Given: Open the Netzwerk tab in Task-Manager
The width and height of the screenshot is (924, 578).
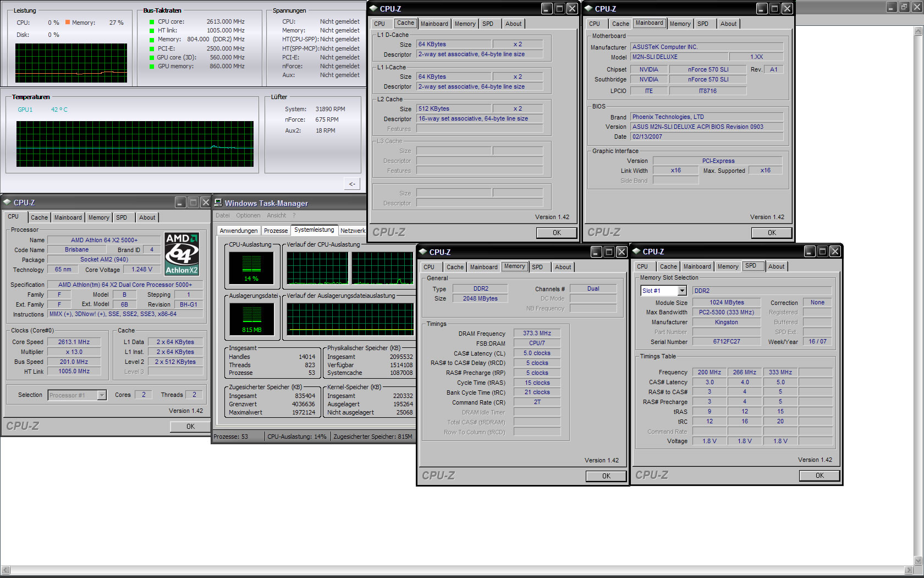Looking at the screenshot, I should (353, 231).
